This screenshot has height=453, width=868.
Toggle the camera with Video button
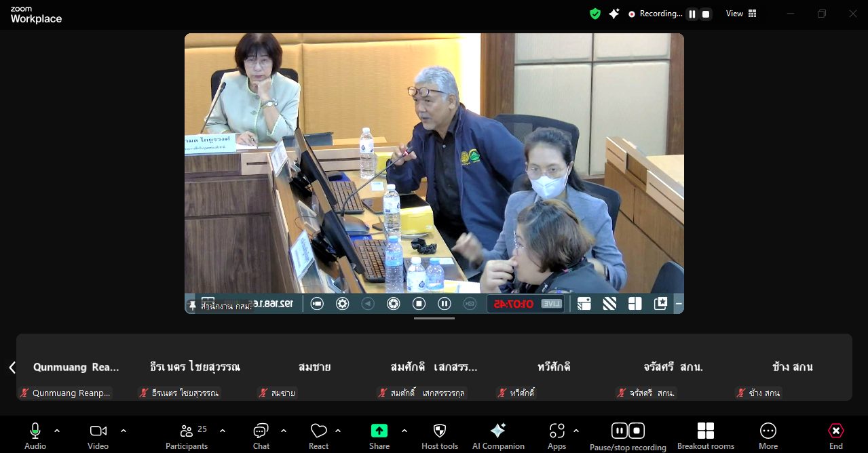pyautogui.click(x=98, y=431)
